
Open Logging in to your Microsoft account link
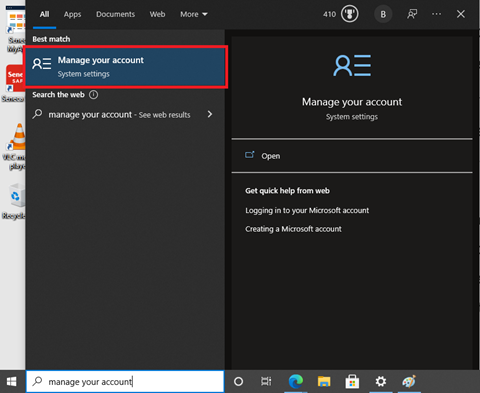(x=307, y=210)
